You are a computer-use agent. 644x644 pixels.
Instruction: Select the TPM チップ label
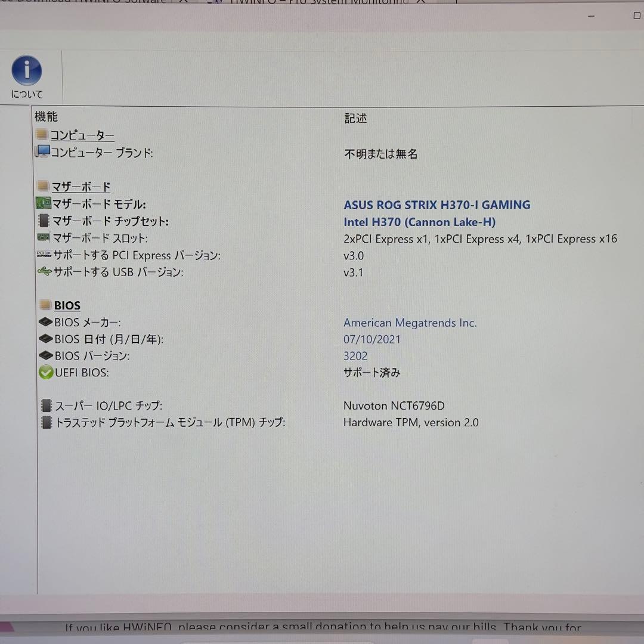coord(170,423)
